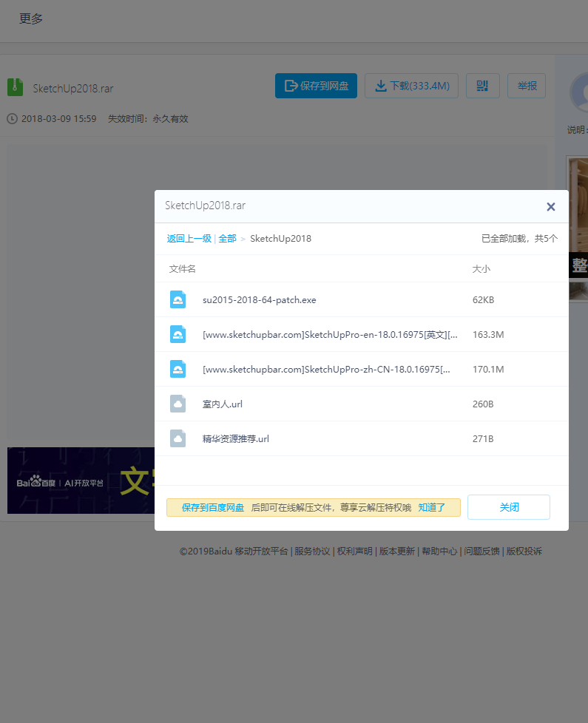Click 权利声明 footer link
Image resolution: width=588 pixels, height=723 pixels.
[x=354, y=551]
